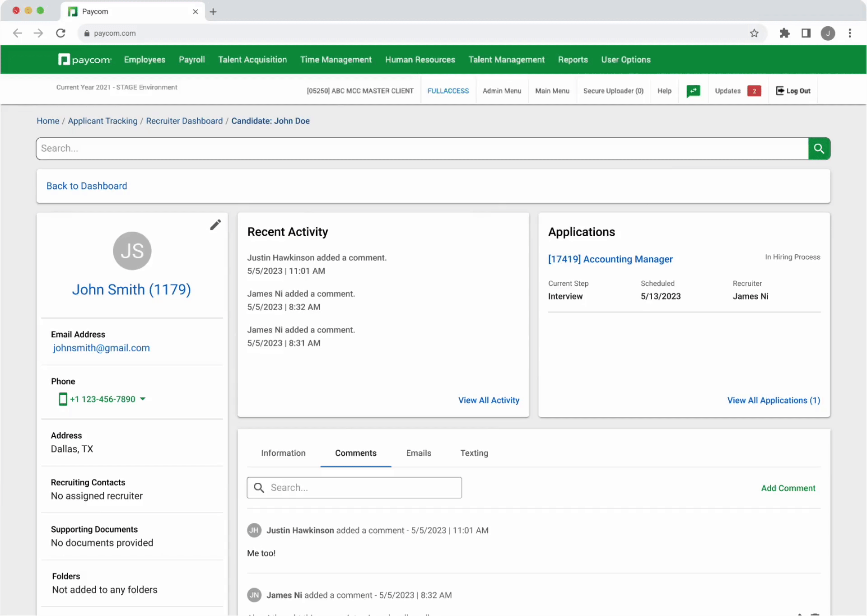Click the Add Comment button
The image size is (867, 616).
(788, 488)
